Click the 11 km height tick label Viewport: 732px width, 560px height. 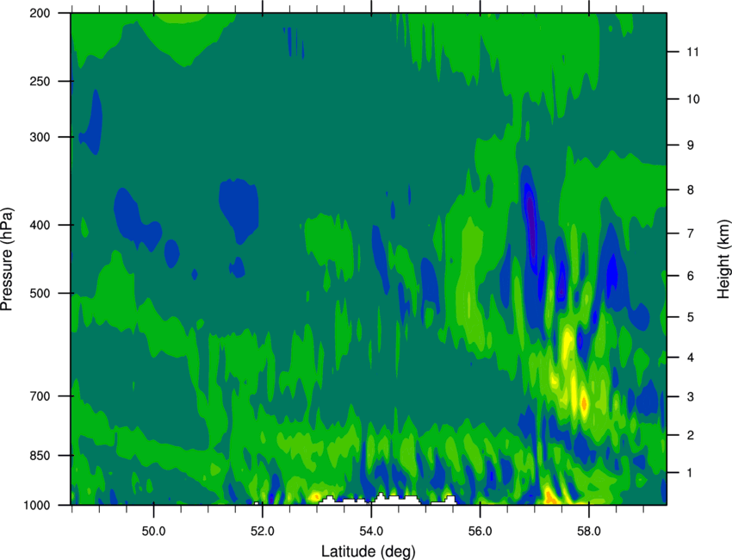(x=691, y=53)
